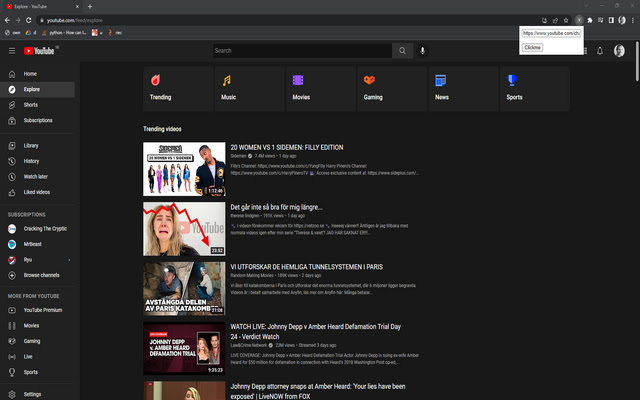
Task: Open 'WATCH LIVE: Johnny Depp v Amber Heard' title
Action: click(316, 331)
